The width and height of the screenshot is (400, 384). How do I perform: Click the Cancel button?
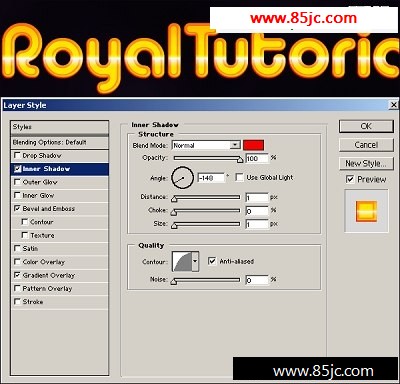pyautogui.click(x=366, y=145)
